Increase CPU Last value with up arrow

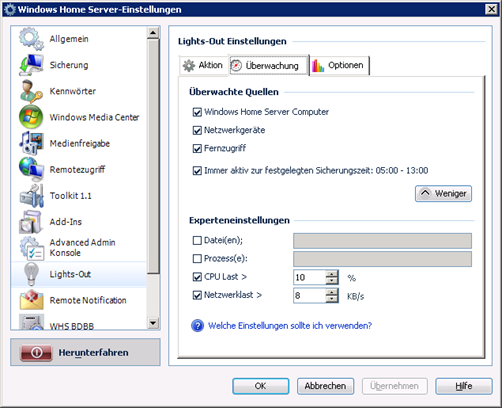(x=332, y=274)
